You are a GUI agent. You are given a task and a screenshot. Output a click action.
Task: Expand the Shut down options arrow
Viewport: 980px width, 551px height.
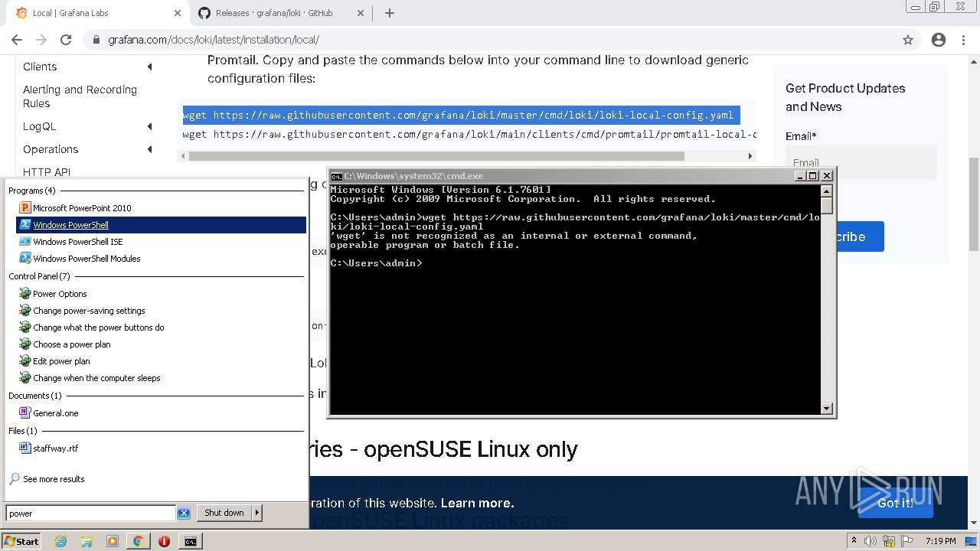tap(257, 513)
